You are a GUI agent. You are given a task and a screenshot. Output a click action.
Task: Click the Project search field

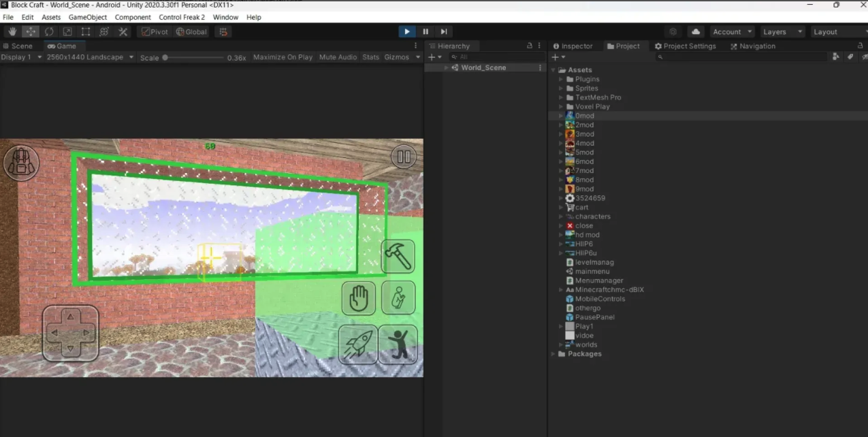[x=741, y=57]
